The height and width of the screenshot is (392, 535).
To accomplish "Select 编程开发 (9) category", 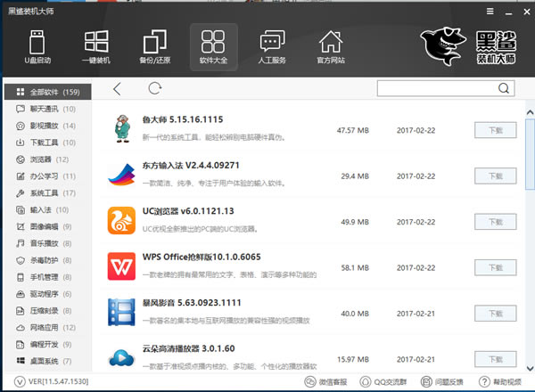I will (48, 344).
